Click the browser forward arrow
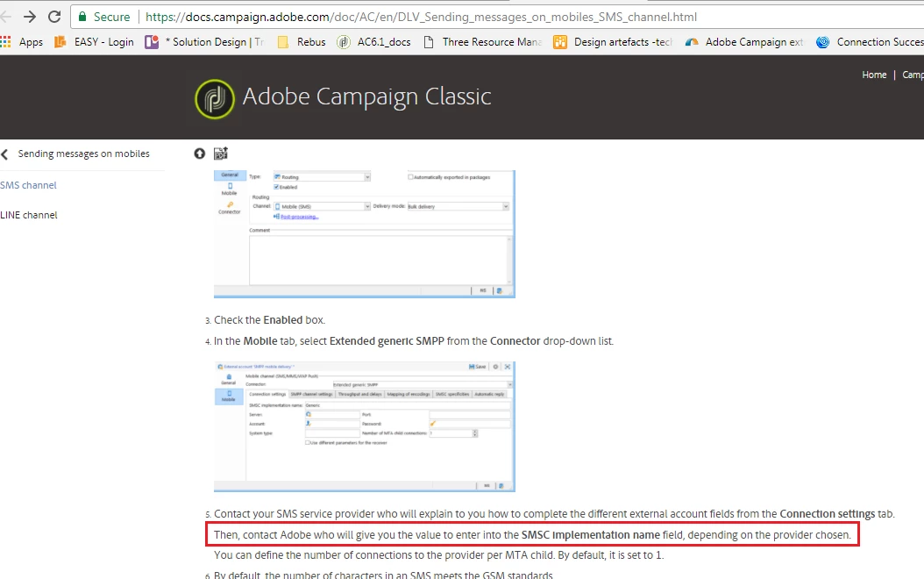 (29, 17)
